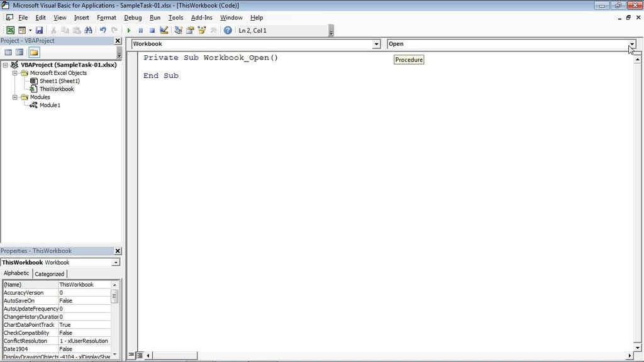Click the View Microsoft Excel toolbar icon
644x362 pixels.
click(x=10, y=30)
